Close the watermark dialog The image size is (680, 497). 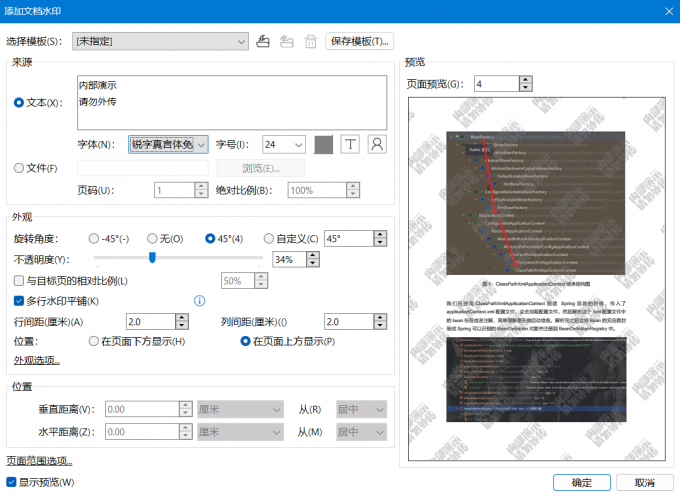pos(669,11)
